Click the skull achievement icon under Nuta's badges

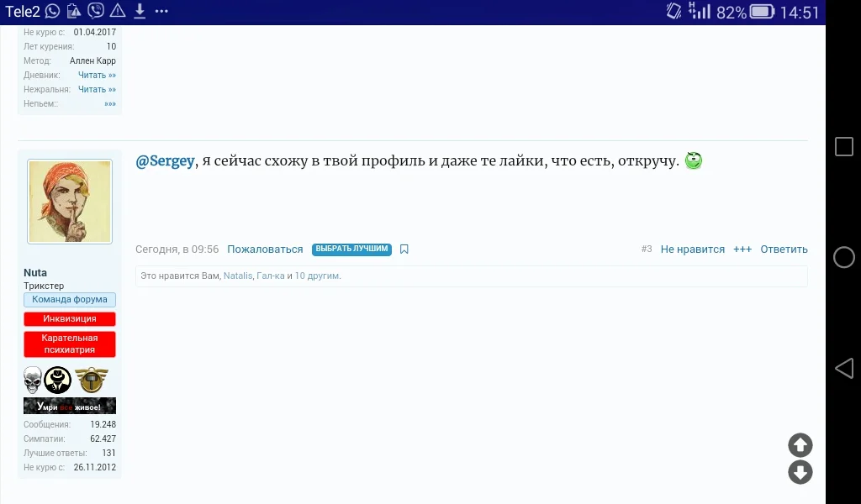[32, 380]
